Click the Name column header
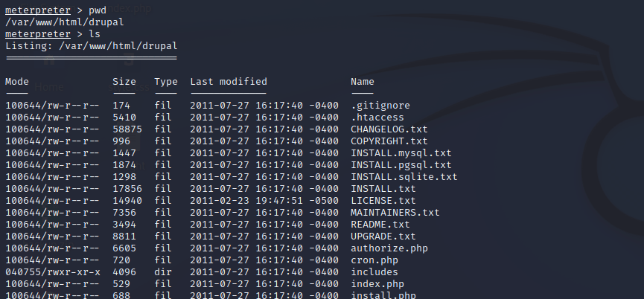644x299 pixels. coord(363,81)
